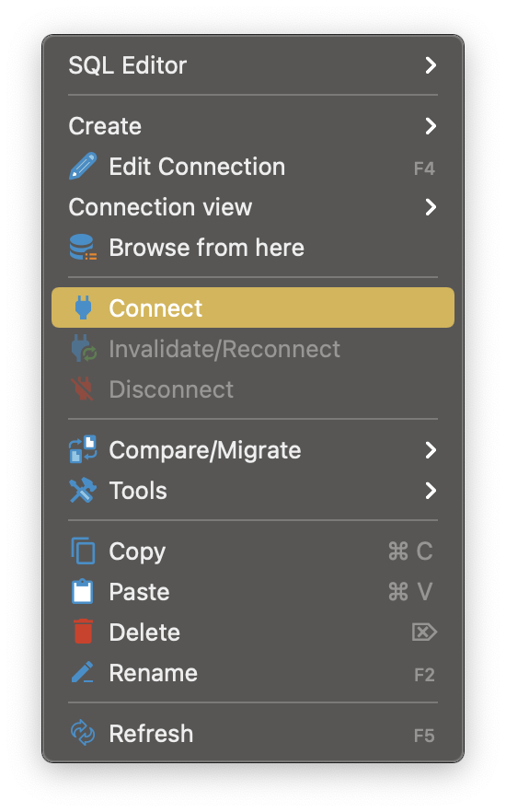Select Edit Connection menu item
This screenshot has height=812, width=506.
click(x=253, y=167)
